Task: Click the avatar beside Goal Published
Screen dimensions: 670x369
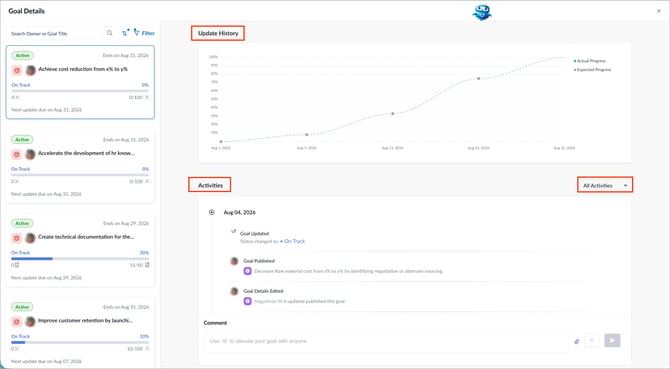Action: click(x=234, y=261)
